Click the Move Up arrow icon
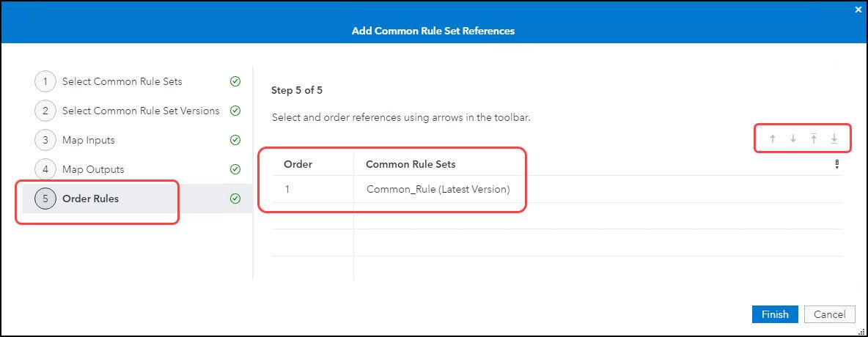 [772, 138]
